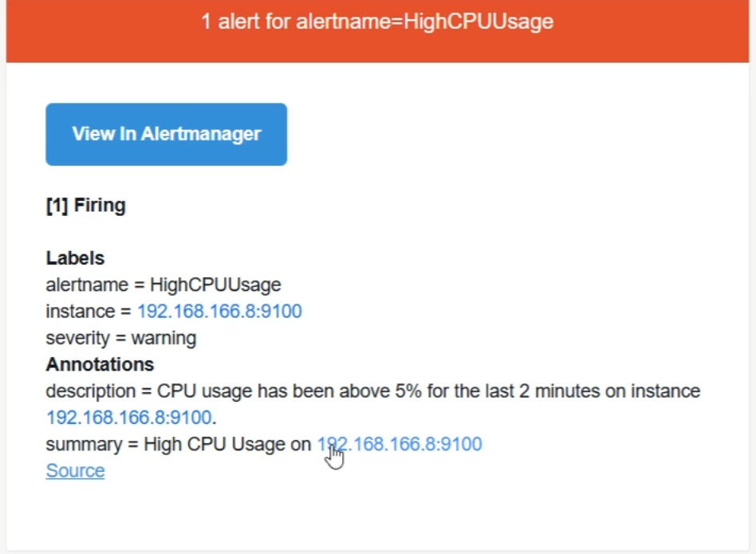Select the alertname = HighCPUUsage label line
Viewport: 756px width, 554px height.
click(163, 285)
